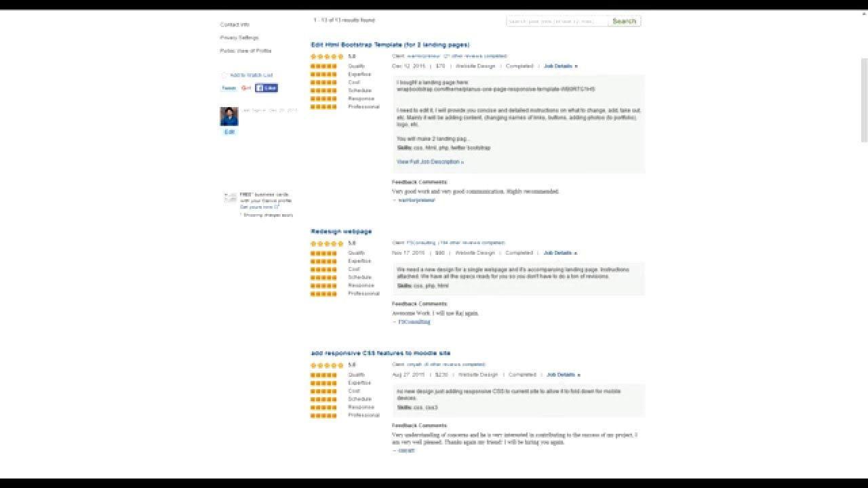Click the business cards thumbnail icon

point(231,198)
